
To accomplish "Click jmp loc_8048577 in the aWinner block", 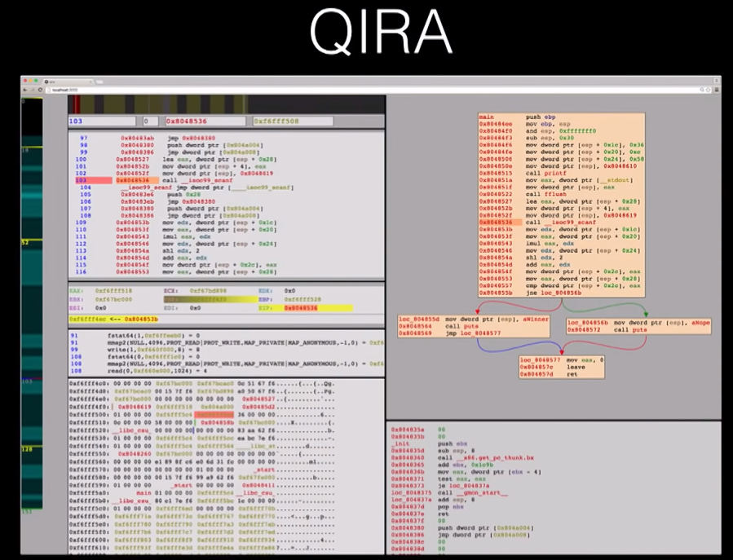I will click(473, 333).
